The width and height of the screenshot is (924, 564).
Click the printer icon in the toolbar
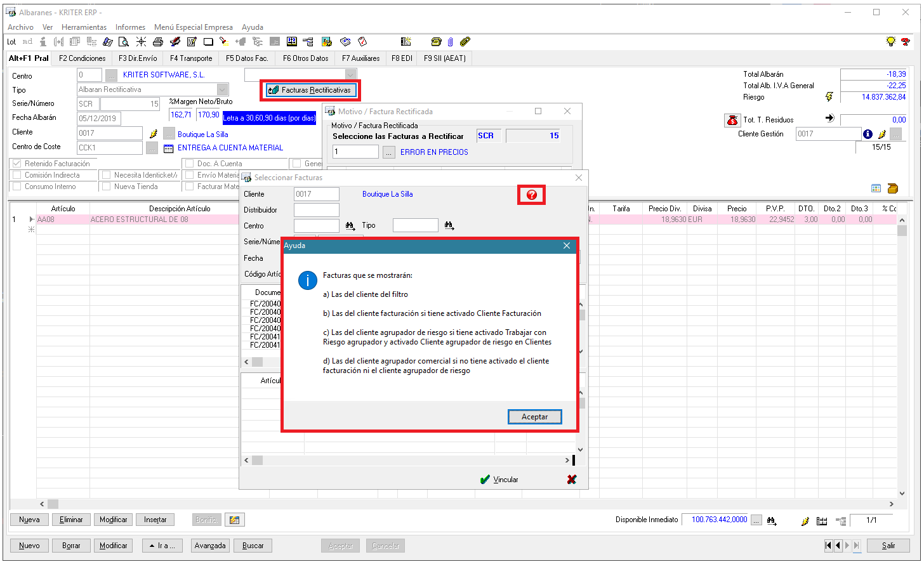tap(157, 42)
